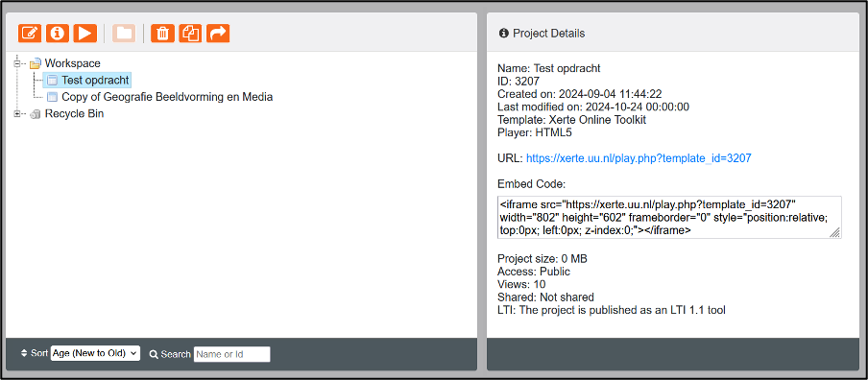Click the Test opdracht project icon
Viewport: 868px width, 380px height.
pos(52,81)
